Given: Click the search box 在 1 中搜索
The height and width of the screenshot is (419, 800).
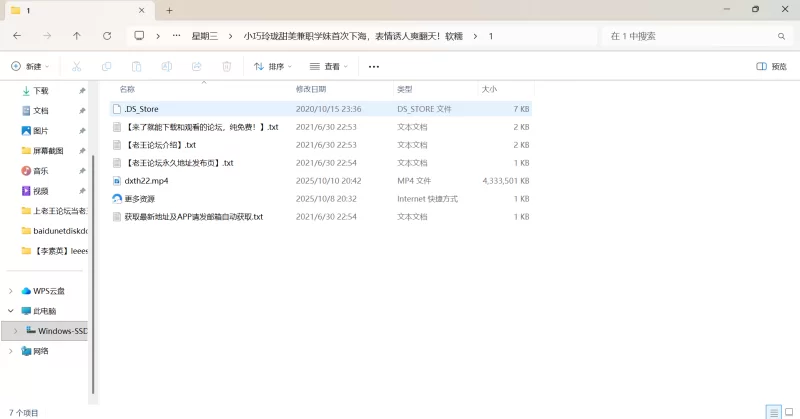Looking at the screenshot, I should [690, 36].
